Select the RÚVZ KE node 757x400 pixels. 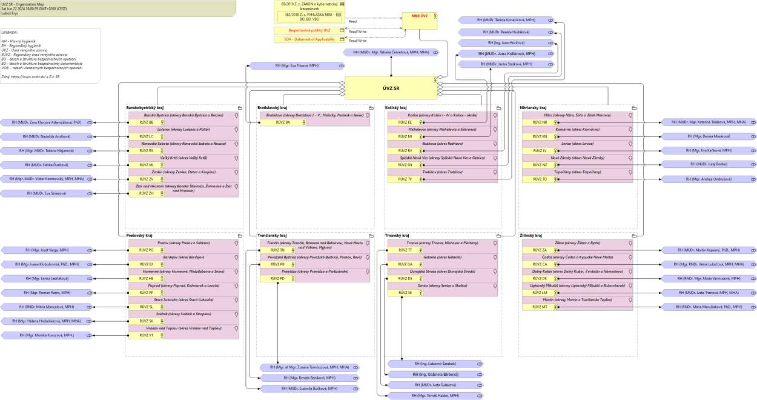(x=405, y=123)
